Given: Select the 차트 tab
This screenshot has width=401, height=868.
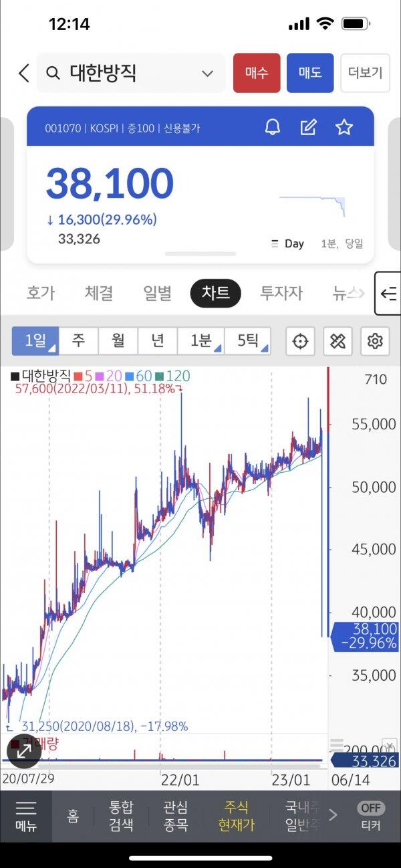Looking at the screenshot, I should click(215, 293).
